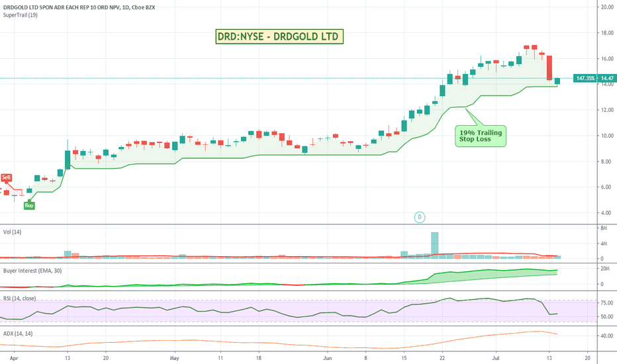The image size is (617, 364).
Task: Open the SuperTrail (19) indicator legend
Action: click(21, 15)
